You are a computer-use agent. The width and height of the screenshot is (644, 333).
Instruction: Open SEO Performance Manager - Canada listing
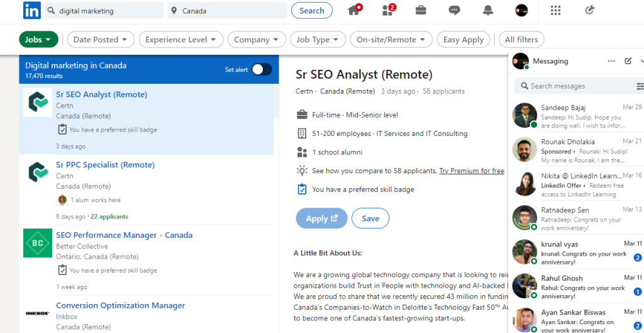pyautogui.click(x=124, y=235)
